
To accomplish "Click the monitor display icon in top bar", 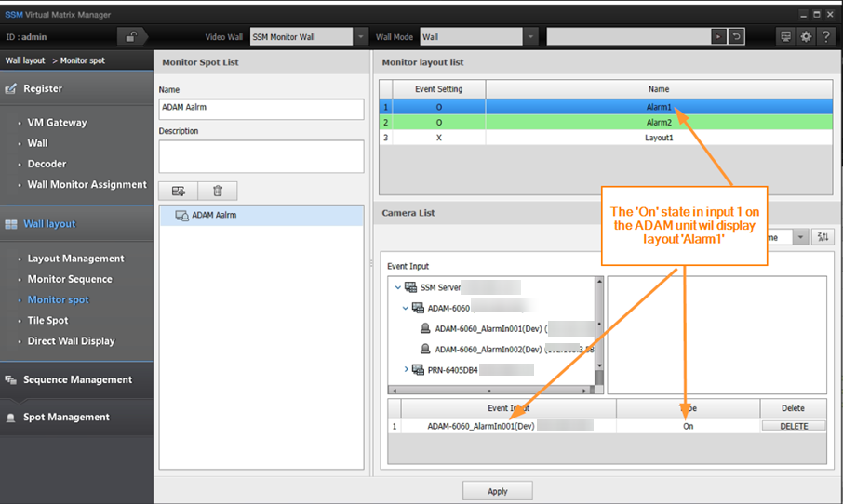I will point(786,37).
